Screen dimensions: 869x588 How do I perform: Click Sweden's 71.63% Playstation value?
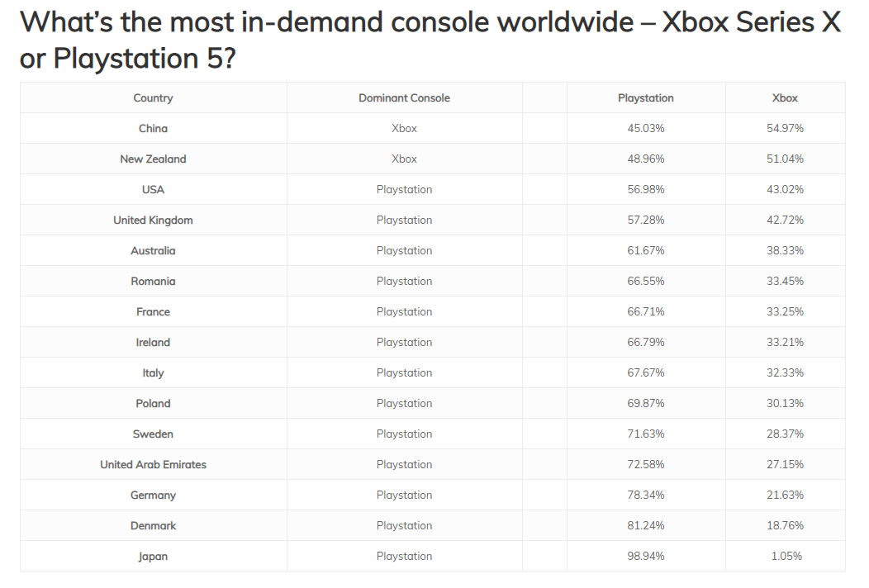645,434
